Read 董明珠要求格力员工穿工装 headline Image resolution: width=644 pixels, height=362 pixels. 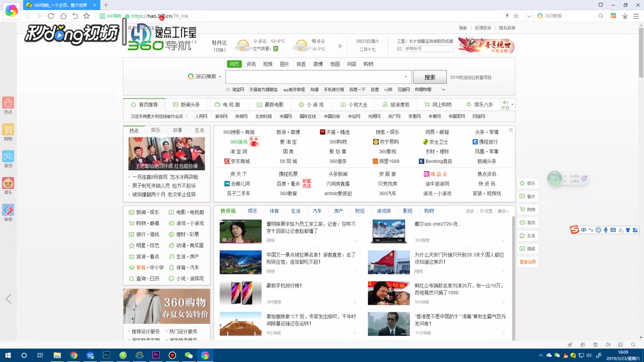(311, 227)
